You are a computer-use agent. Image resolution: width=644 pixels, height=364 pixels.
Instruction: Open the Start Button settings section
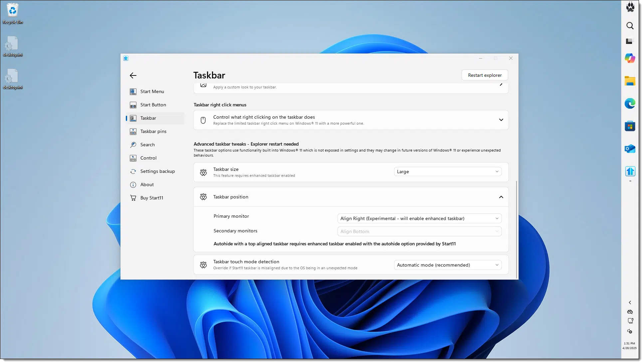tap(155, 105)
